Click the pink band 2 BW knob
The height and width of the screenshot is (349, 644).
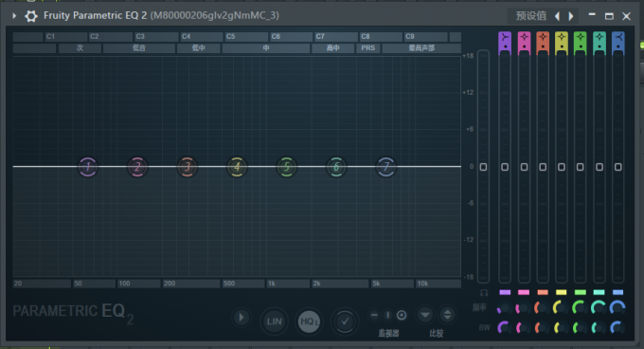click(523, 327)
